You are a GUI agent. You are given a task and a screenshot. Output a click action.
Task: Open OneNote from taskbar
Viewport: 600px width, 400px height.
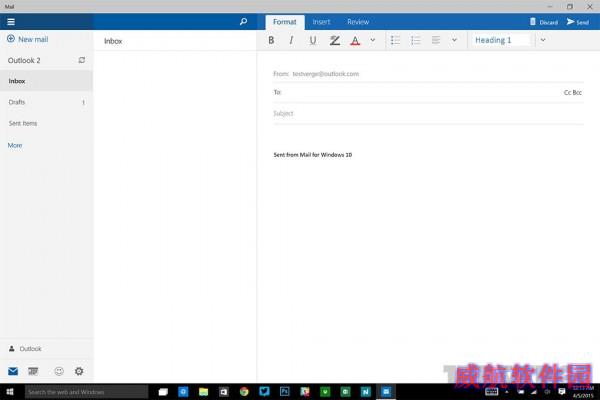coord(365,392)
